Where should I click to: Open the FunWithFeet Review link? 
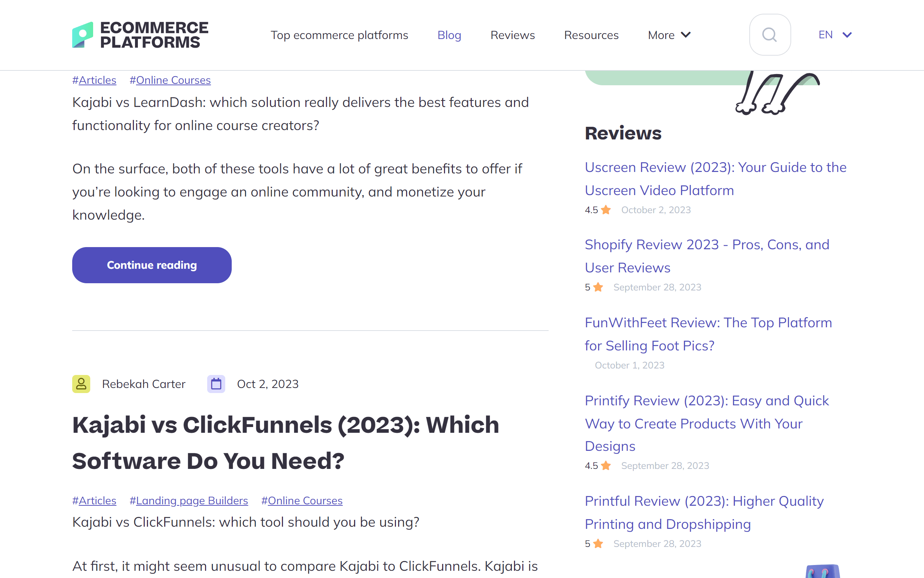click(708, 334)
